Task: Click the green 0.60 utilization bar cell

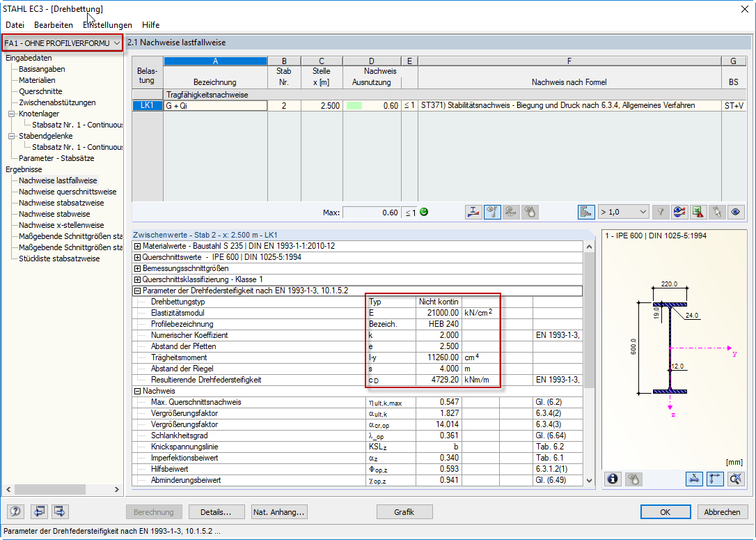Action: coord(372,106)
